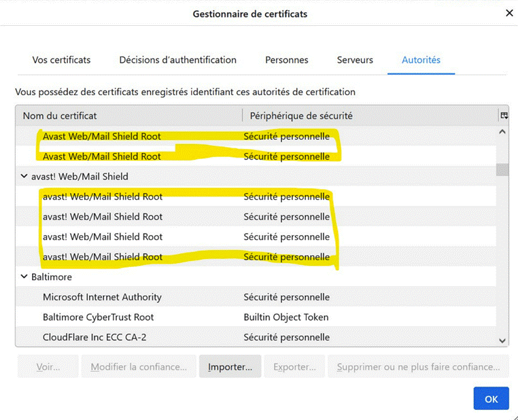Click the Exporter… button
Viewport: 518px width, 420px height.
(294, 366)
